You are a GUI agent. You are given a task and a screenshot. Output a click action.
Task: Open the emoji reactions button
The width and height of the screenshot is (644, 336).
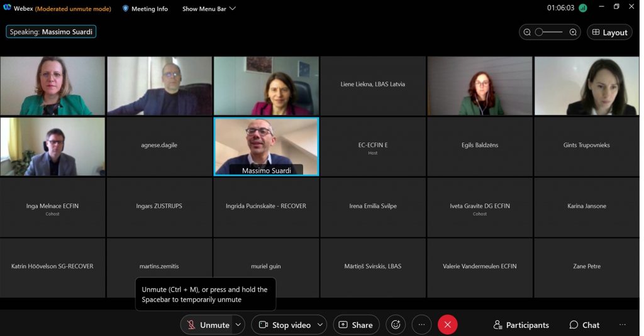pos(396,325)
